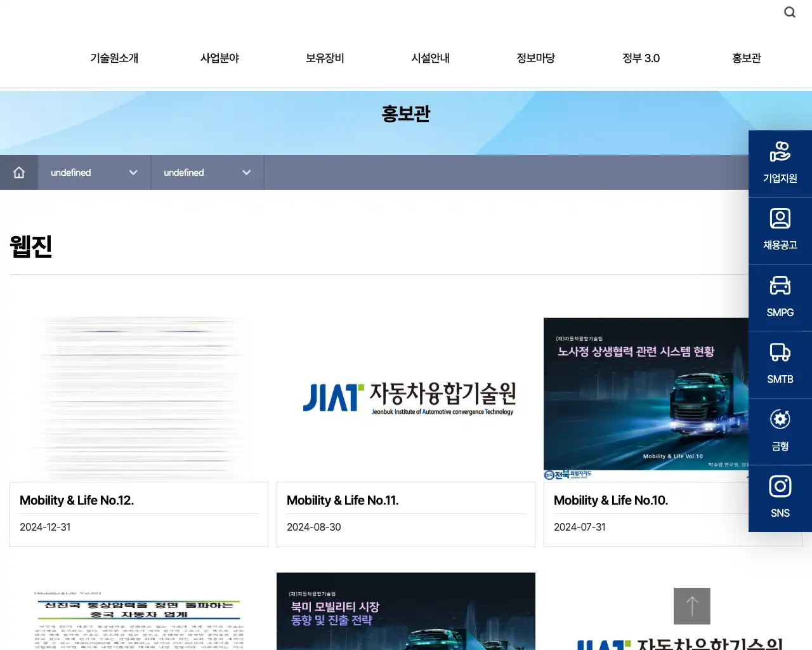Select the SMTB truck icon

click(x=780, y=363)
